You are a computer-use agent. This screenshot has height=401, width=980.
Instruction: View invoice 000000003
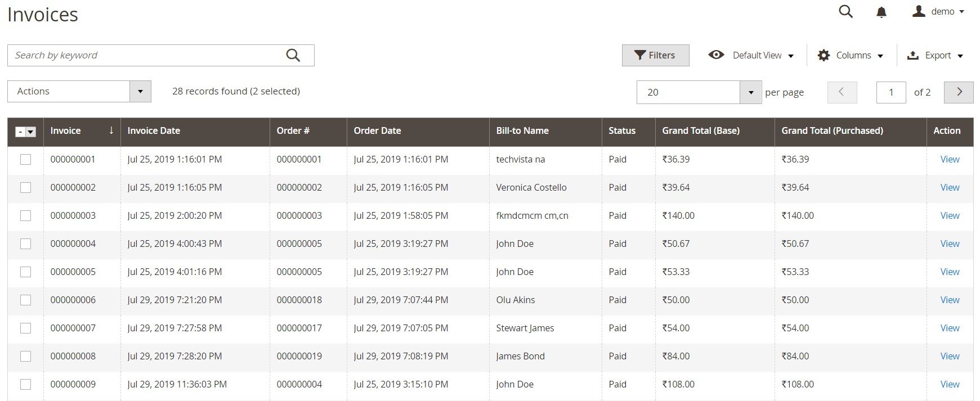pos(950,216)
